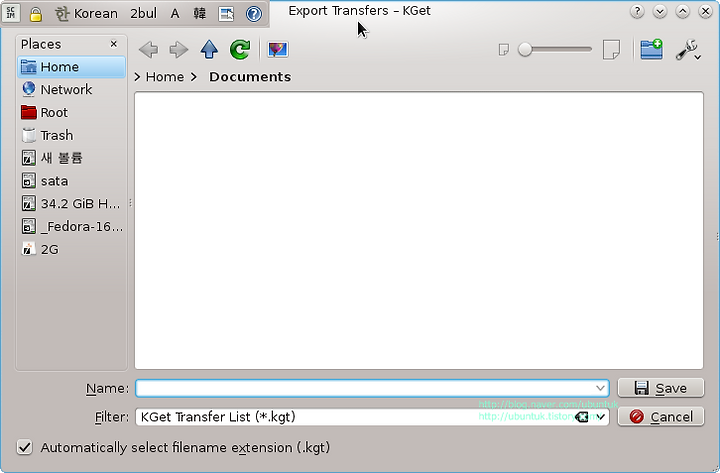720x473 pixels.
Task: Adjust the icon zoom slider
Action: point(555,49)
